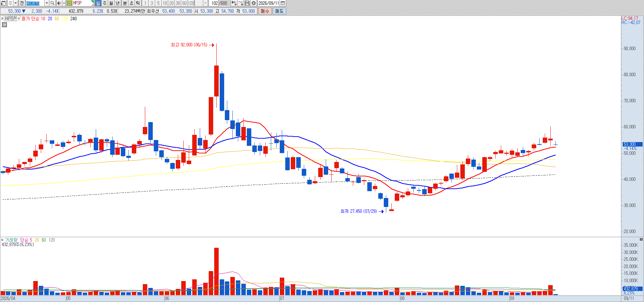Select the 5 interval preset button
The image size is (644, 302).
(x=158, y=3)
